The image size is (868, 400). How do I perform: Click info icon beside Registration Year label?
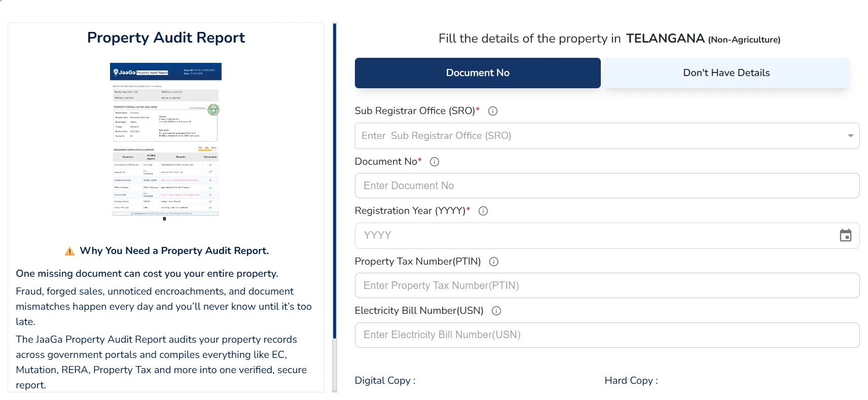coord(483,211)
